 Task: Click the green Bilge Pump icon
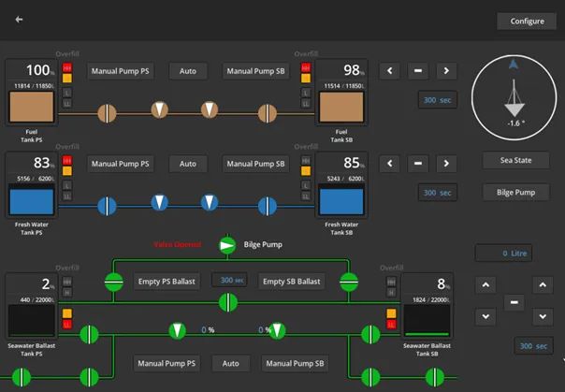pyautogui.click(x=227, y=246)
